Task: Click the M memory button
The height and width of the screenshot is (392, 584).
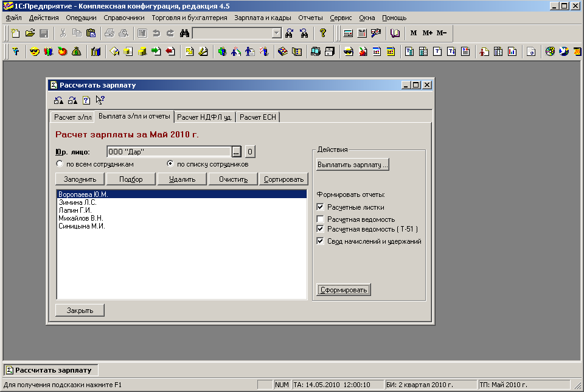Action: click(414, 33)
